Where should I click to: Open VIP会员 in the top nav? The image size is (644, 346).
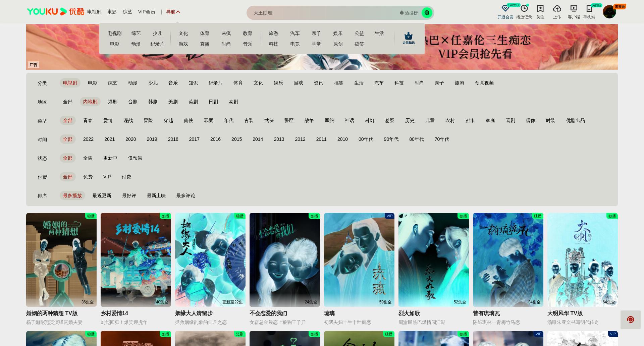coord(147,12)
